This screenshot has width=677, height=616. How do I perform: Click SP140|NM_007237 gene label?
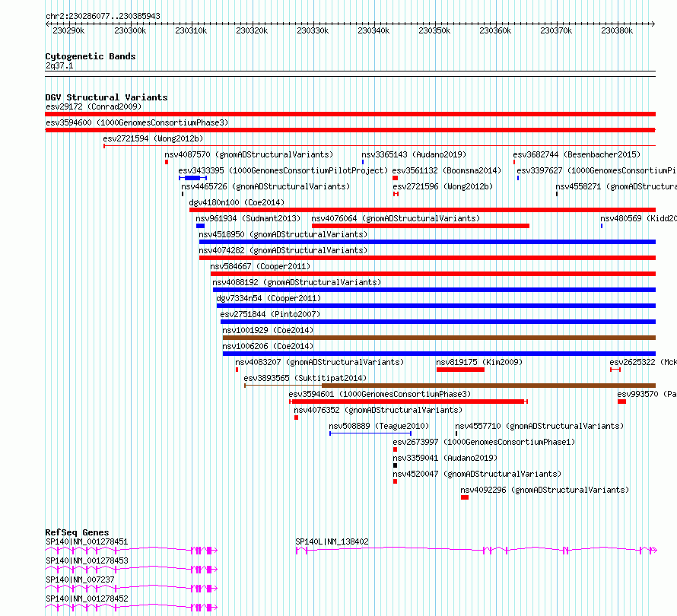coord(80,579)
